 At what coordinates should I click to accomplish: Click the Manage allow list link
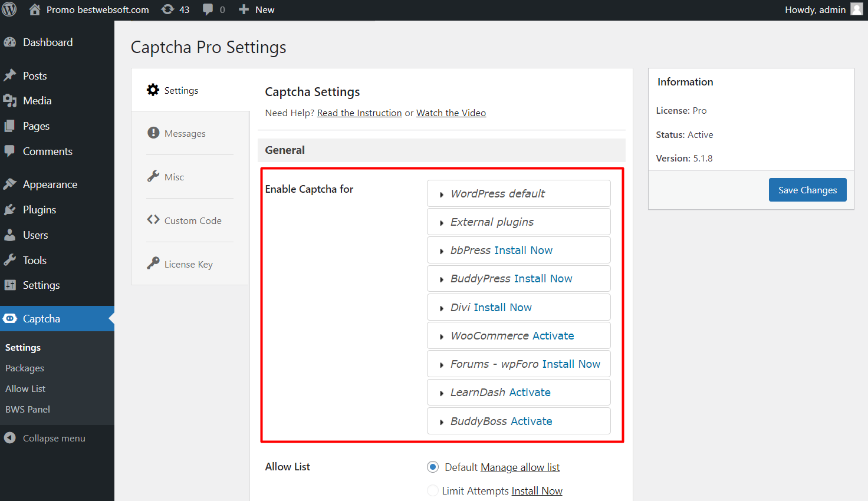pos(520,467)
